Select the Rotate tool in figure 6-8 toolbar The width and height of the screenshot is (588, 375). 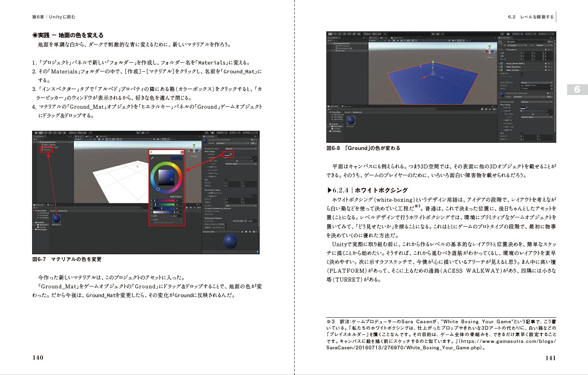click(340, 34)
